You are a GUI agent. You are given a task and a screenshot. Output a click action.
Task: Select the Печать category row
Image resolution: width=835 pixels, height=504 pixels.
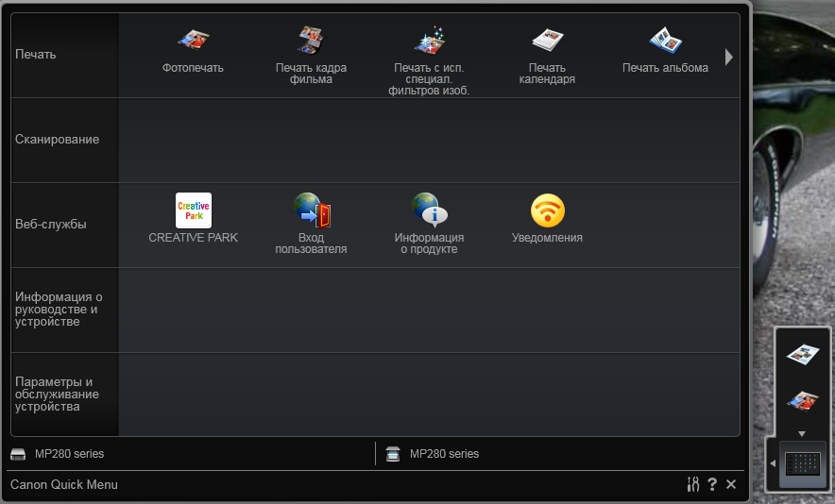click(64, 55)
